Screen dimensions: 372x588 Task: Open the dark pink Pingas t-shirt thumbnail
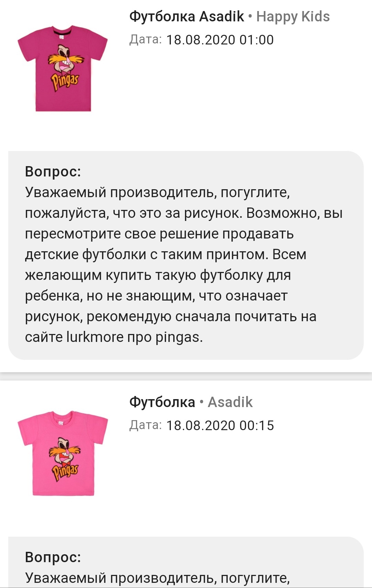63,68
